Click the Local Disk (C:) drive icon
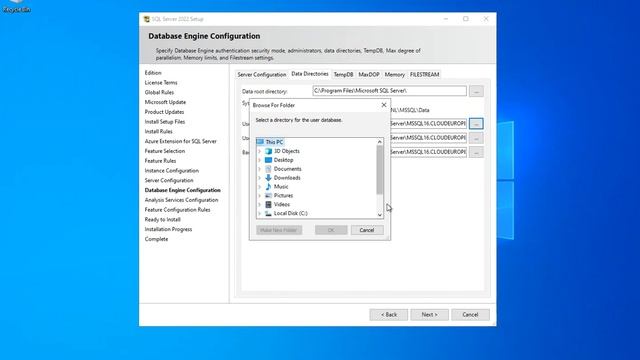The image size is (640, 360). pos(268,213)
